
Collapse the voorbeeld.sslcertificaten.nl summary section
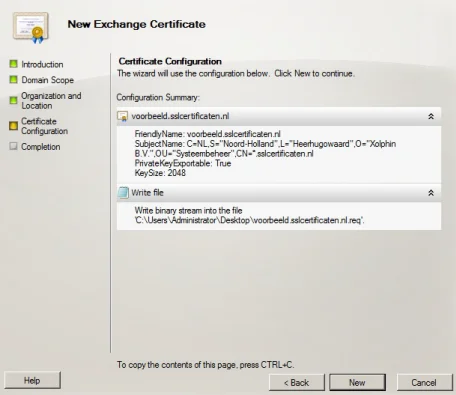(x=431, y=116)
